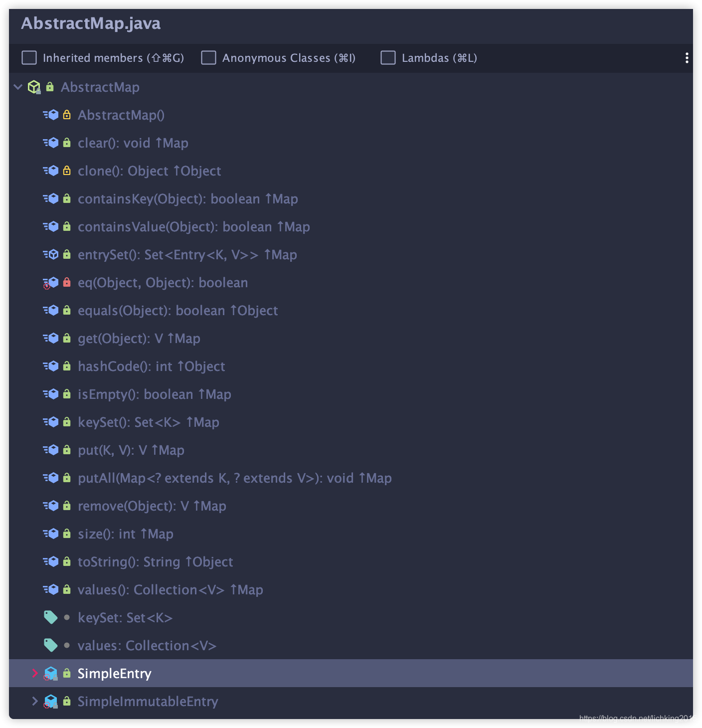This screenshot has width=702, height=728.
Task: Expand the SimpleEntry inner class
Action: [x=35, y=673]
